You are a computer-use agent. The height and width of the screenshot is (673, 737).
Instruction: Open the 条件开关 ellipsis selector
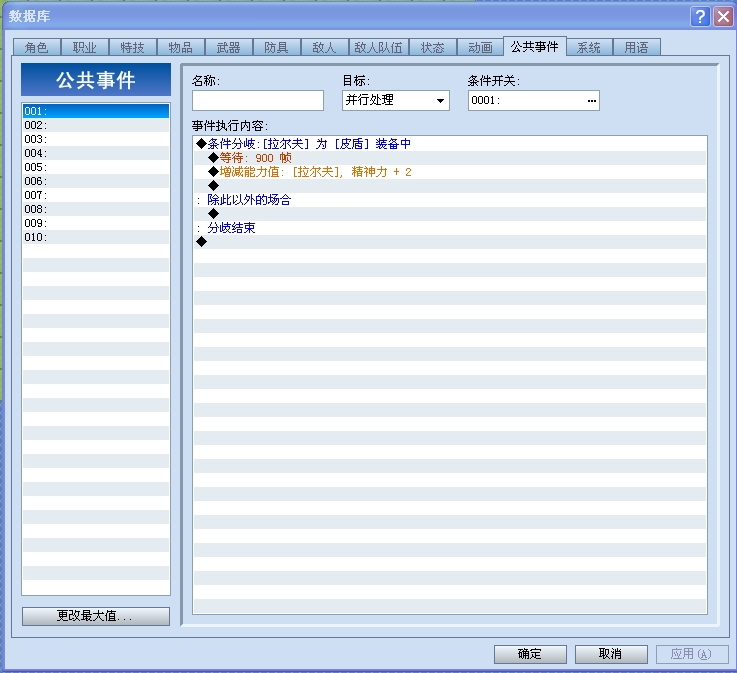pyautogui.click(x=591, y=101)
